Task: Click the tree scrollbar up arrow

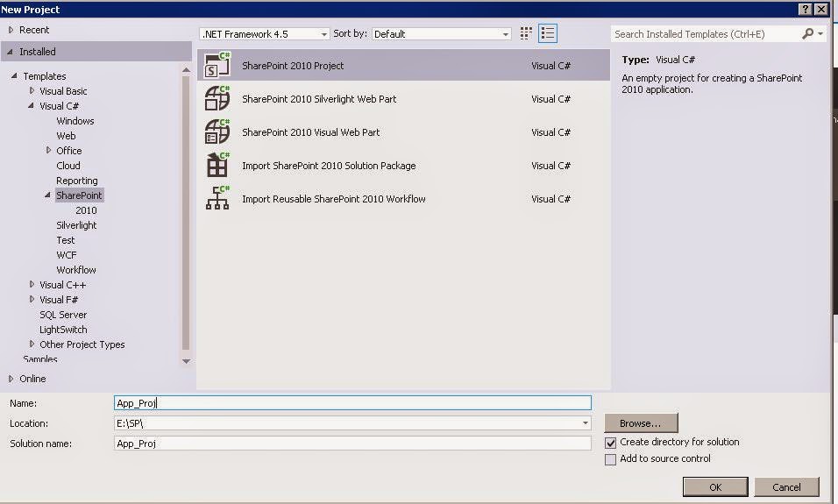Action: pyautogui.click(x=186, y=70)
